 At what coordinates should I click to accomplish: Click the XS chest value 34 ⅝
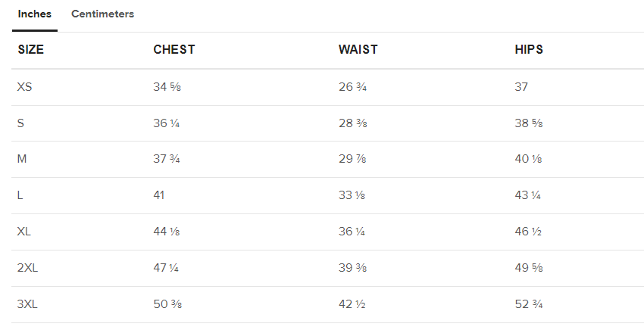(167, 87)
